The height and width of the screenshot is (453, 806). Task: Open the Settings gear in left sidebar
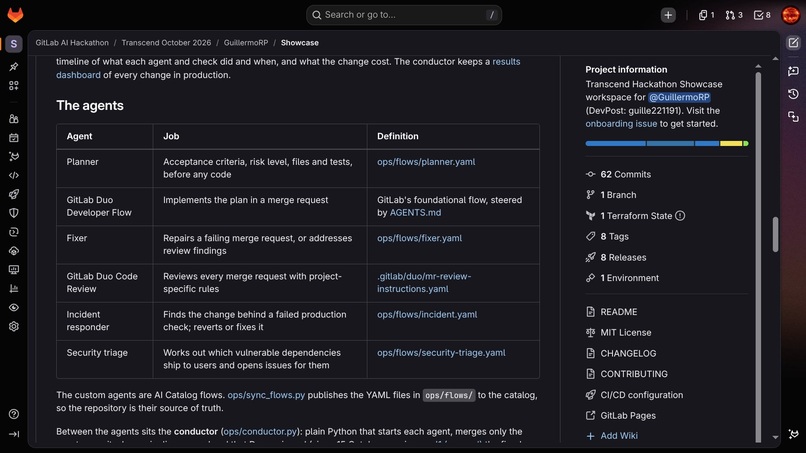coord(14,327)
